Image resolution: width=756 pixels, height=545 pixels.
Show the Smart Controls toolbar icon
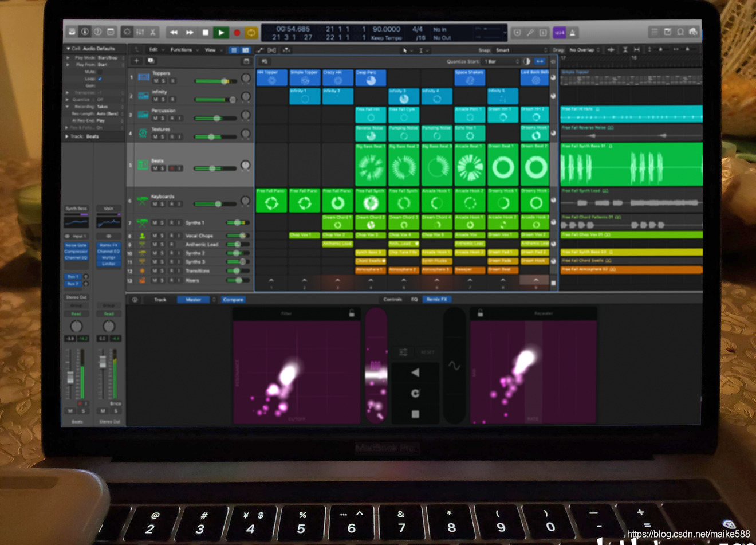pos(128,32)
